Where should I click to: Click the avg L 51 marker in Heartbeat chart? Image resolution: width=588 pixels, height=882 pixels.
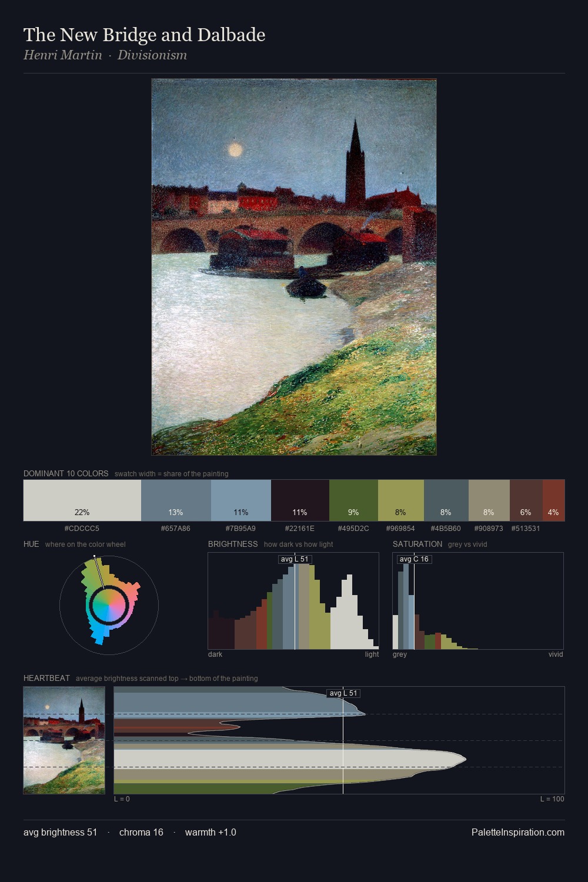[343, 693]
